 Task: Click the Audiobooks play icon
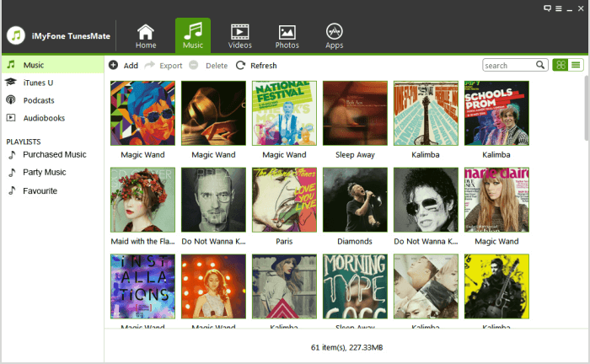(11, 118)
